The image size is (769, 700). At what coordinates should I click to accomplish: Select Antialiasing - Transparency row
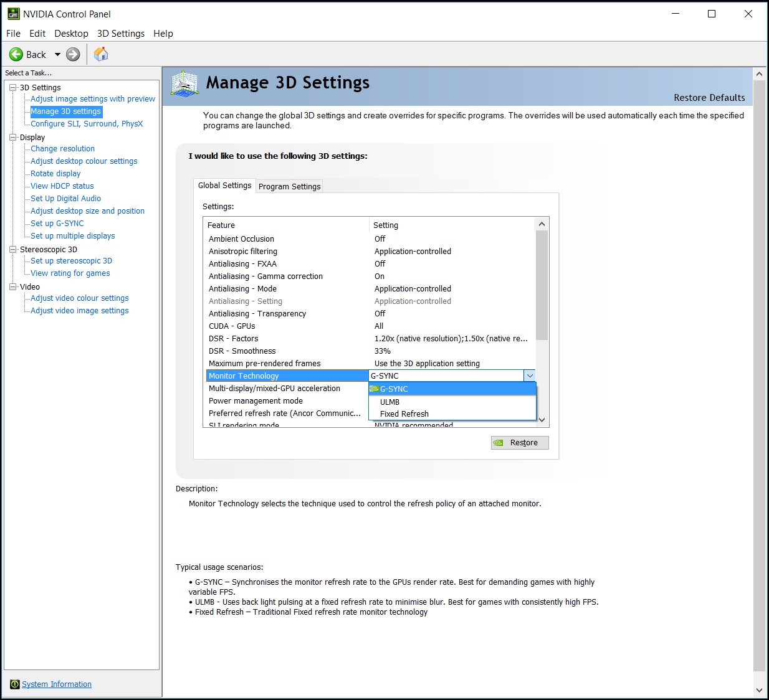370,314
